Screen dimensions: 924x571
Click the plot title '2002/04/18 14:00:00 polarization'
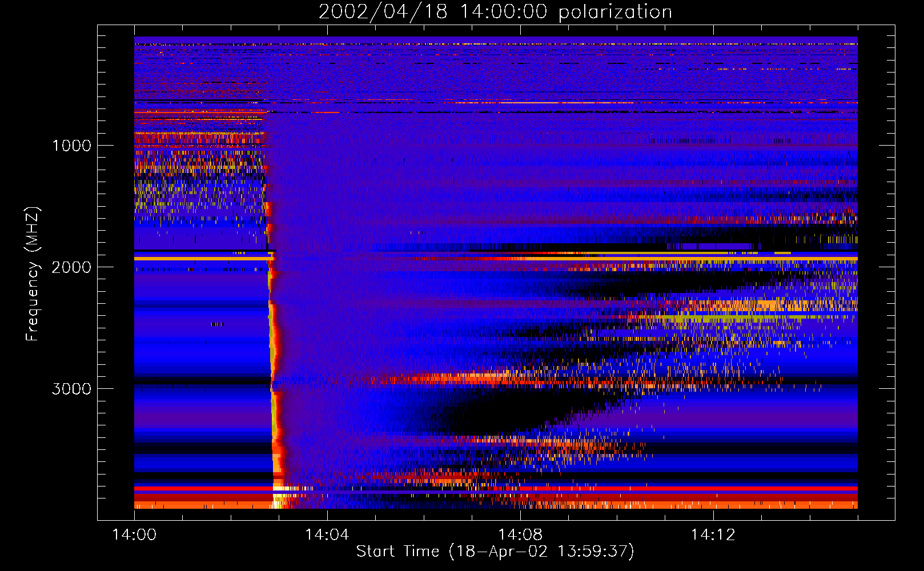pos(495,11)
